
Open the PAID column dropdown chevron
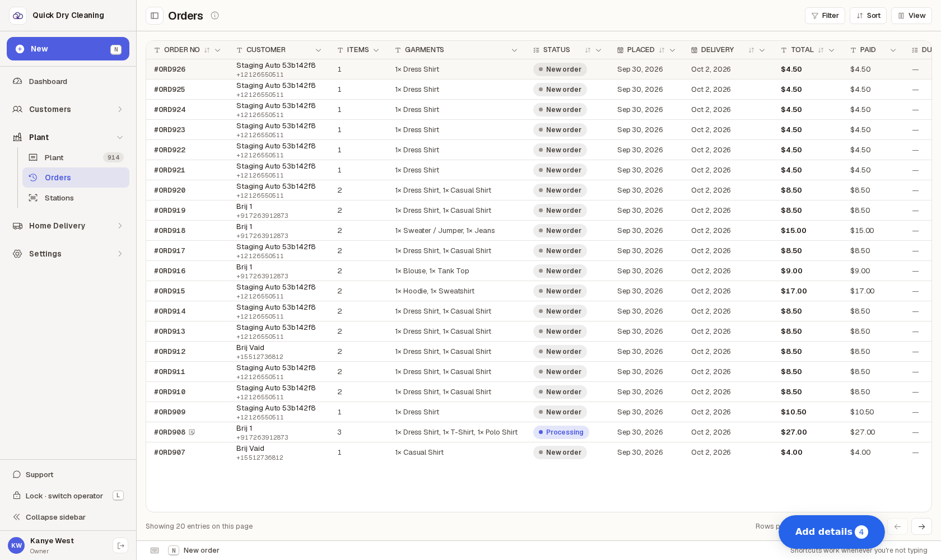(893, 50)
